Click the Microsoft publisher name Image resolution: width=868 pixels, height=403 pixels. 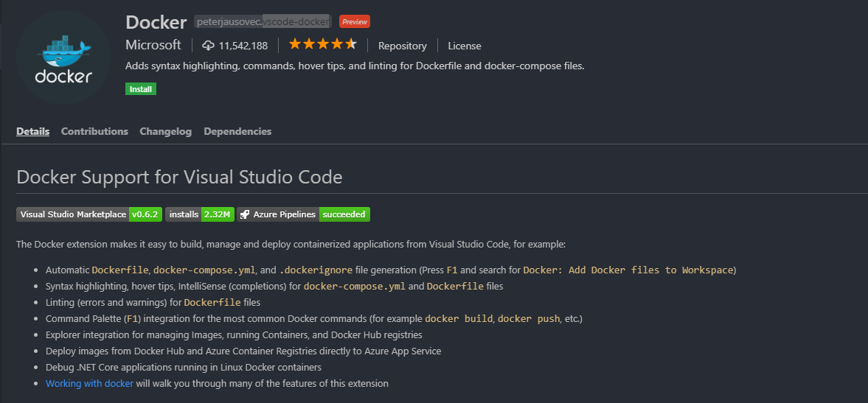coord(153,45)
